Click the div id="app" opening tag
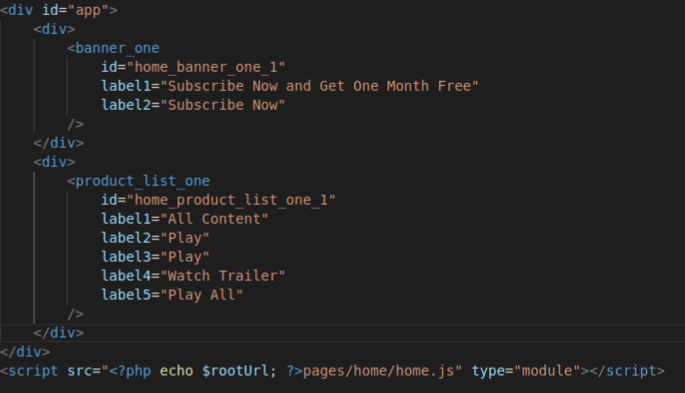 59,10
